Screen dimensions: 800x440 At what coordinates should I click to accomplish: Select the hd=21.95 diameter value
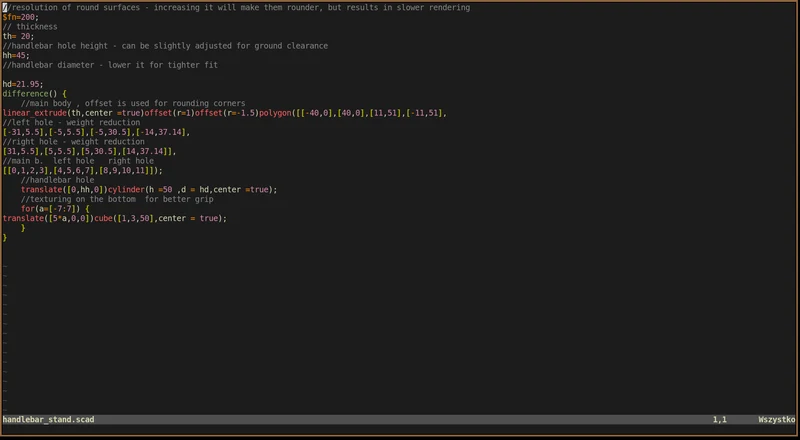coord(23,84)
